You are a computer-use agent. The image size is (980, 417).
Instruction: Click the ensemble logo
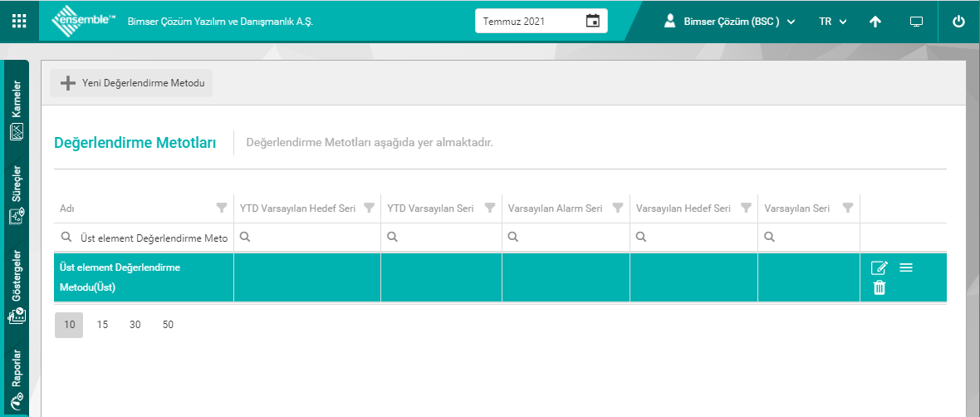click(84, 21)
